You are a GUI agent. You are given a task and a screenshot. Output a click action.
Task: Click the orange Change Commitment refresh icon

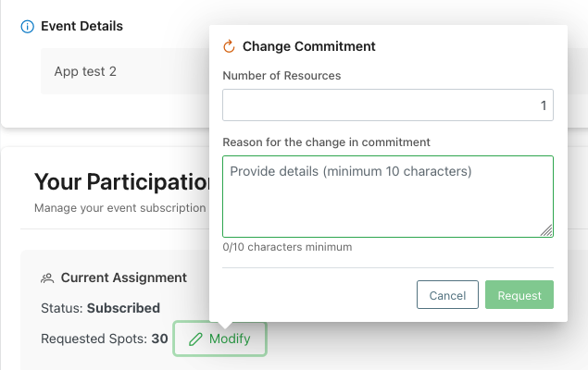tap(230, 46)
